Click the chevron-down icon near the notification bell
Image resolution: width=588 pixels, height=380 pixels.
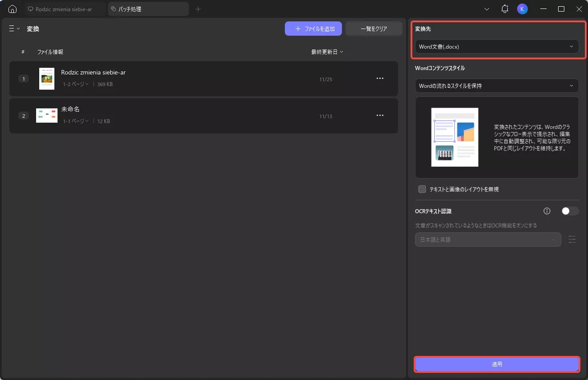click(486, 9)
